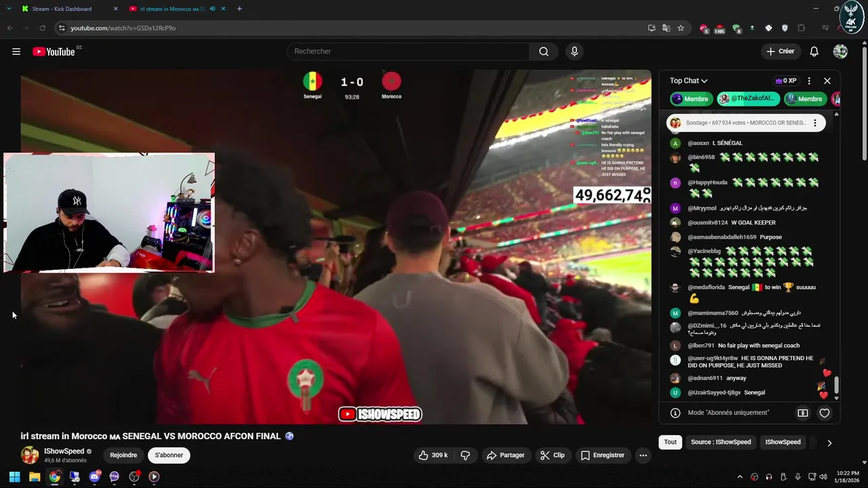
Task: Open the YouTube hamburger guide menu
Action: coord(16,52)
